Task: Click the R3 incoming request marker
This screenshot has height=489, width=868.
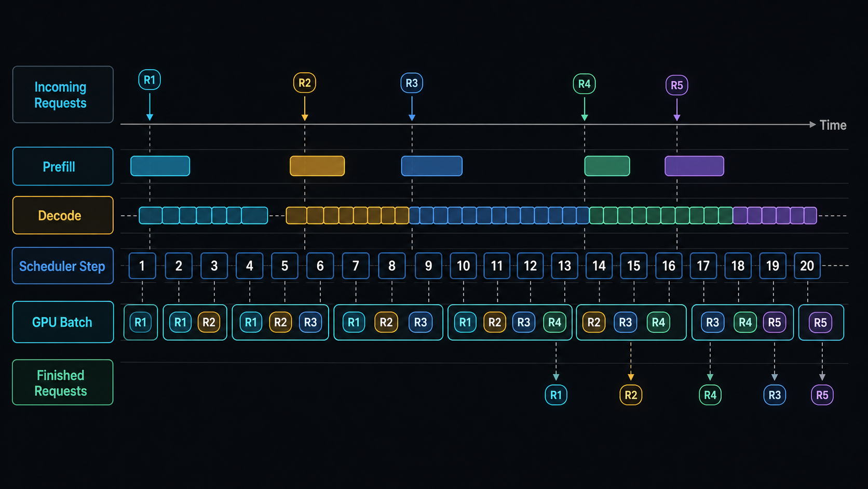Action: (412, 83)
